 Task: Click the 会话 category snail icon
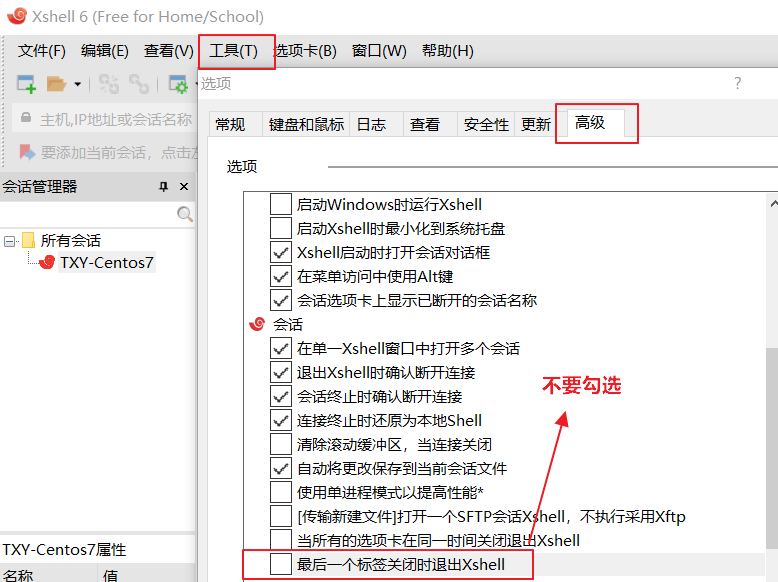click(257, 324)
